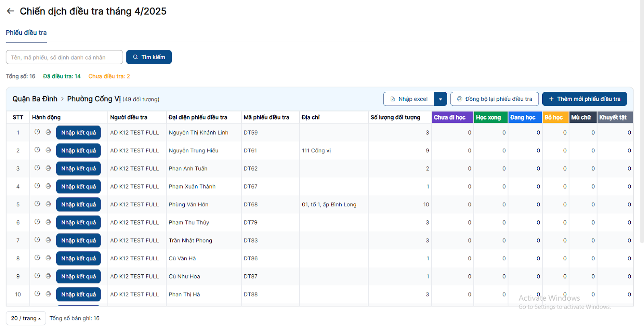Print the survey form for DT61
644x328 pixels.
pos(48,150)
